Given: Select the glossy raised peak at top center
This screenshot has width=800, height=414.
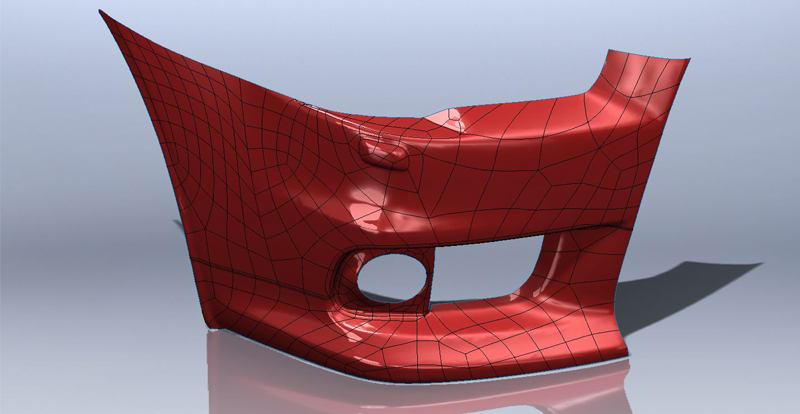Looking at the screenshot, I should tap(457, 117).
